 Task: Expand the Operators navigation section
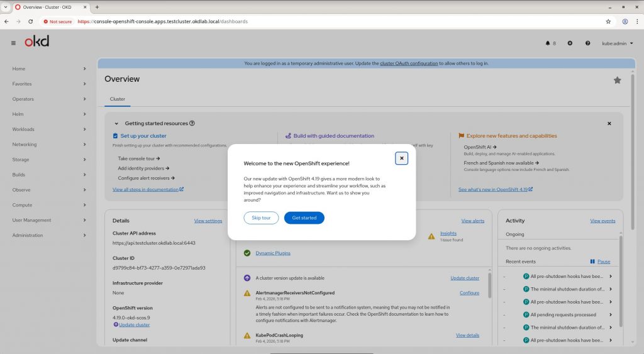click(49, 99)
